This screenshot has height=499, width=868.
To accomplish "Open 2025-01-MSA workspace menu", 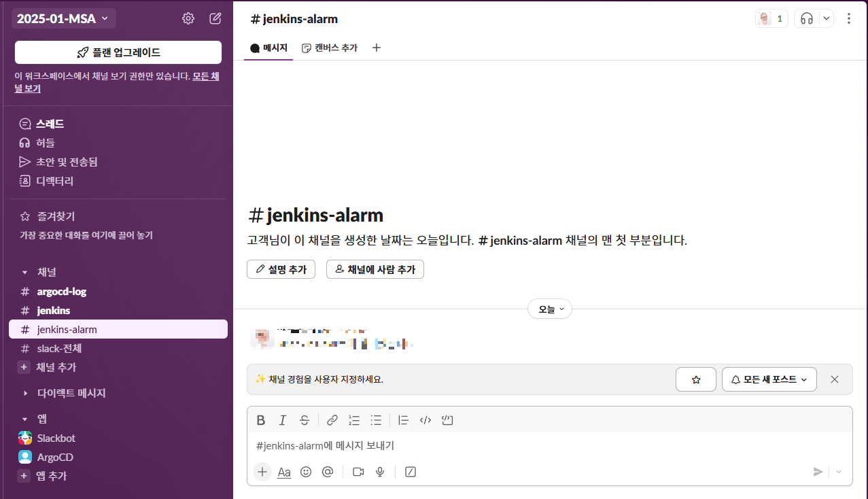I will pyautogui.click(x=63, y=18).
